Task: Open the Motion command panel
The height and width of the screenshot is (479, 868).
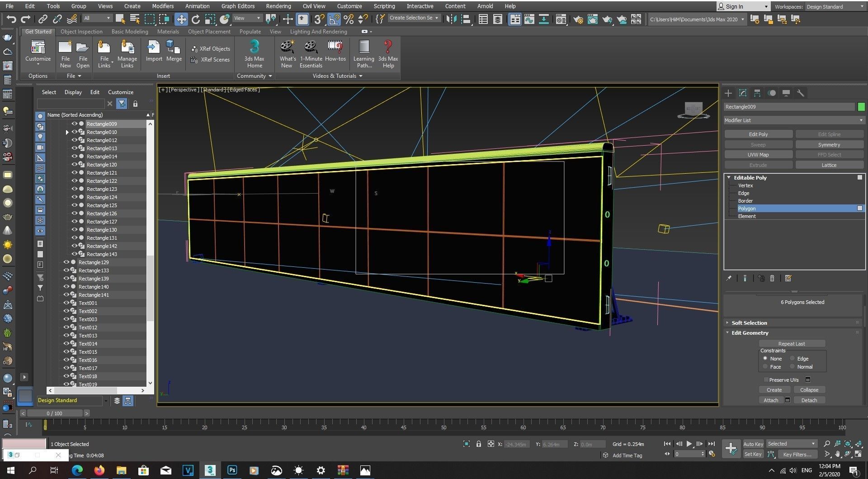Action: coord(772,93)
